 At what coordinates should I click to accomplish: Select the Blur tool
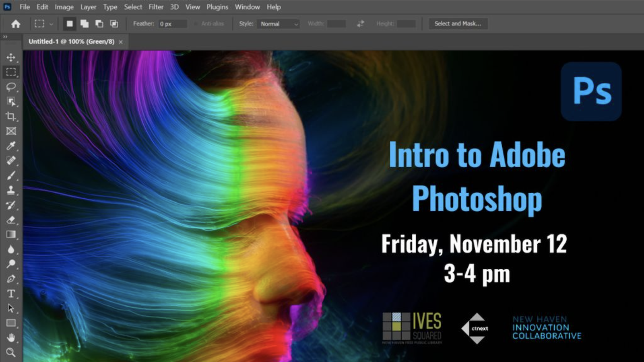tap(11, 249)
